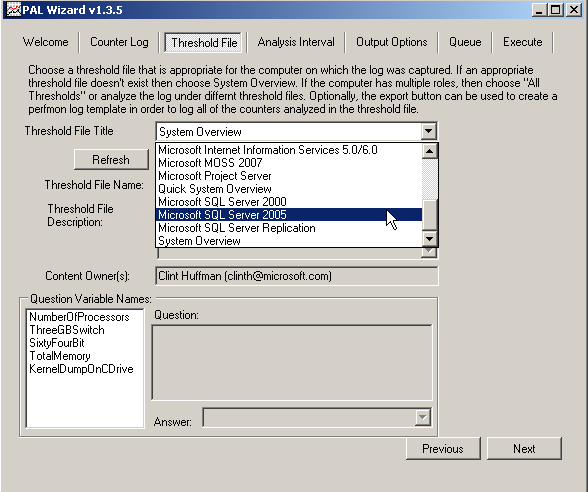Choose Quick System Overview option
Image resolution: width=588 pixels, height=492 pixels.
tap(288, 189)
